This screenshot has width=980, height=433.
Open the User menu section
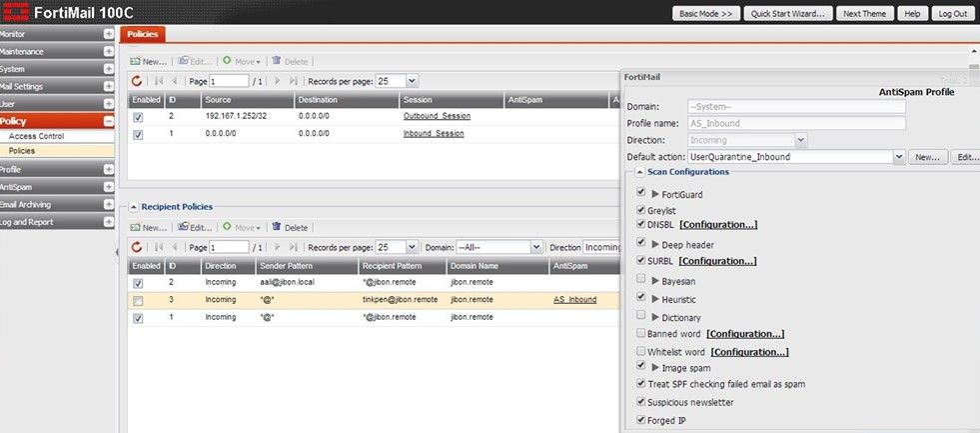[57, 104]
